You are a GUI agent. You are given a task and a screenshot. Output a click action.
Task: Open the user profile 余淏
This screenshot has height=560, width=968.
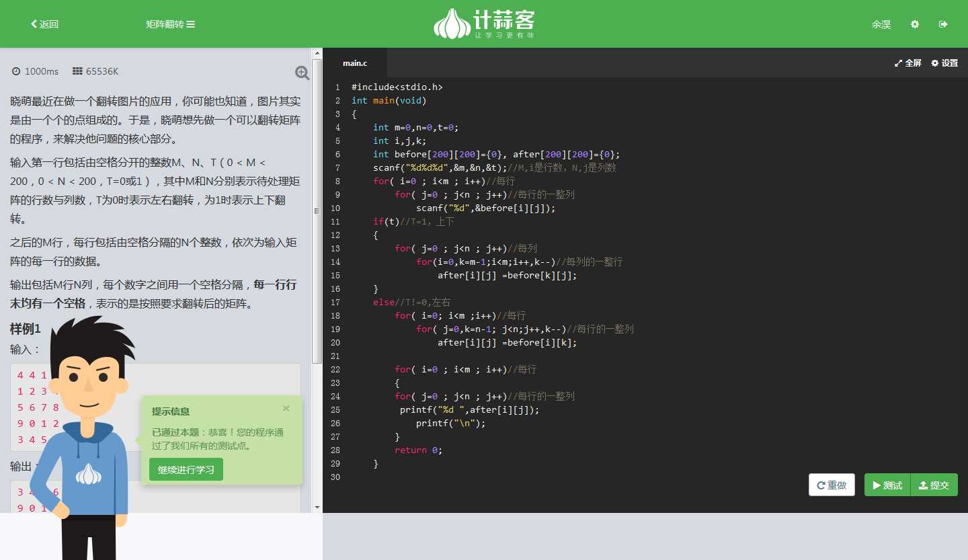tap(881, 24)
